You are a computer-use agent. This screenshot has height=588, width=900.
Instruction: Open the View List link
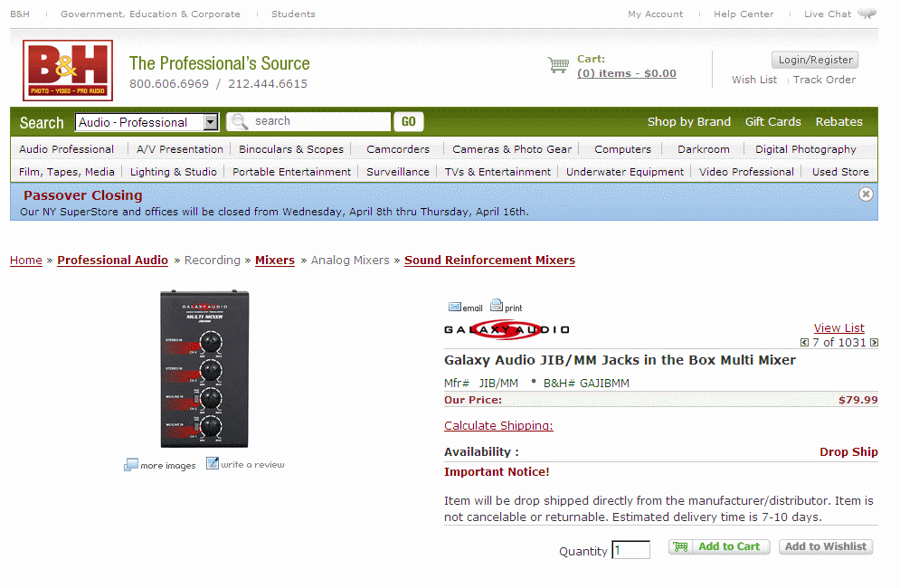coord(839,327)
